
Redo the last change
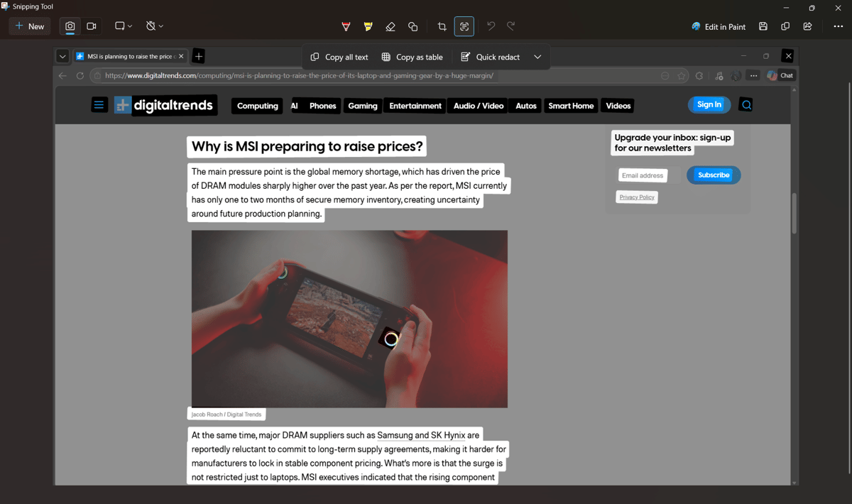click(x=510, y=26)
